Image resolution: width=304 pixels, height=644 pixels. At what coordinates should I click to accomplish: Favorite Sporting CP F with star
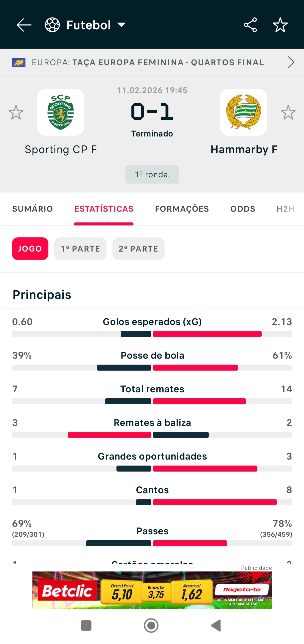[x=16, y=112]
